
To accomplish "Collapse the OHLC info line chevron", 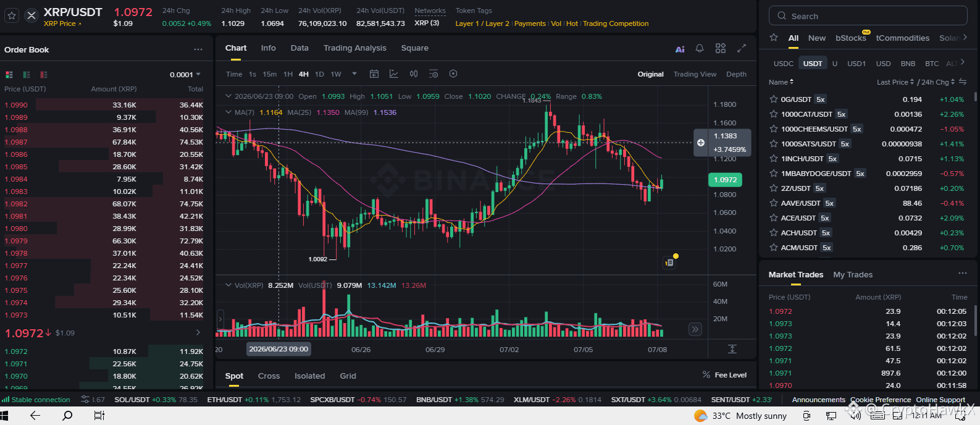I will 228,96.
